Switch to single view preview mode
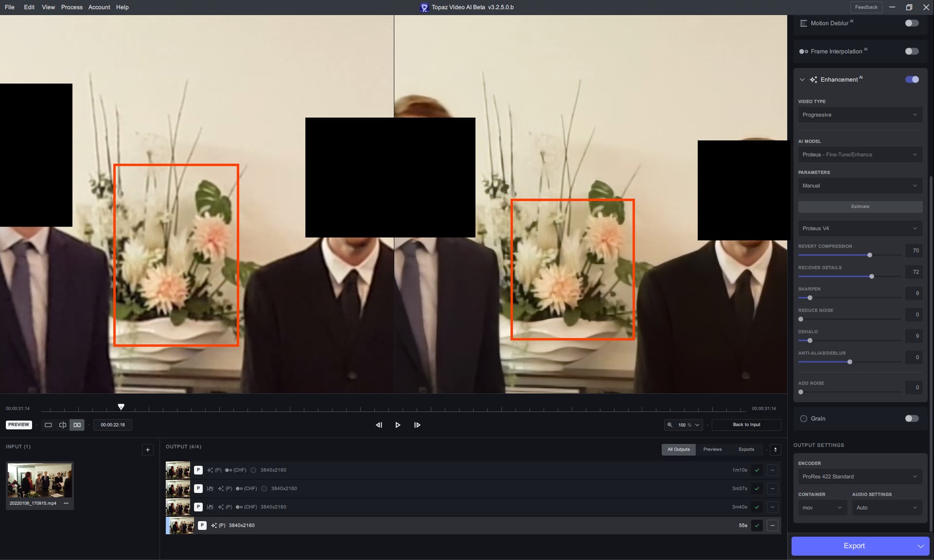This screenshot has height=560, width=934. (48, 425)
